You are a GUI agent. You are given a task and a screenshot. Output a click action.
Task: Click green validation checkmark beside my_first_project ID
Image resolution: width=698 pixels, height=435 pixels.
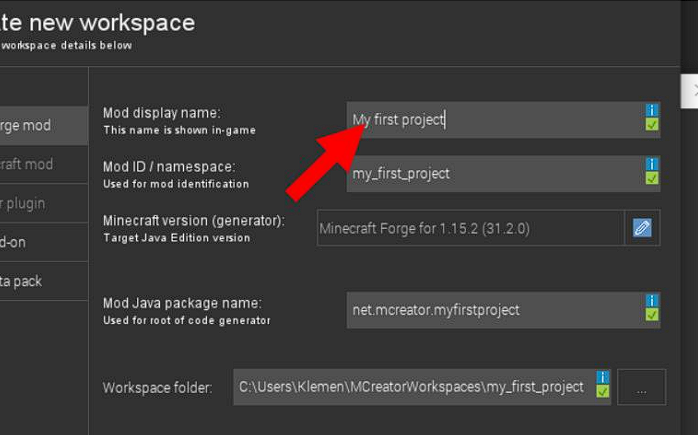[652, 179]
